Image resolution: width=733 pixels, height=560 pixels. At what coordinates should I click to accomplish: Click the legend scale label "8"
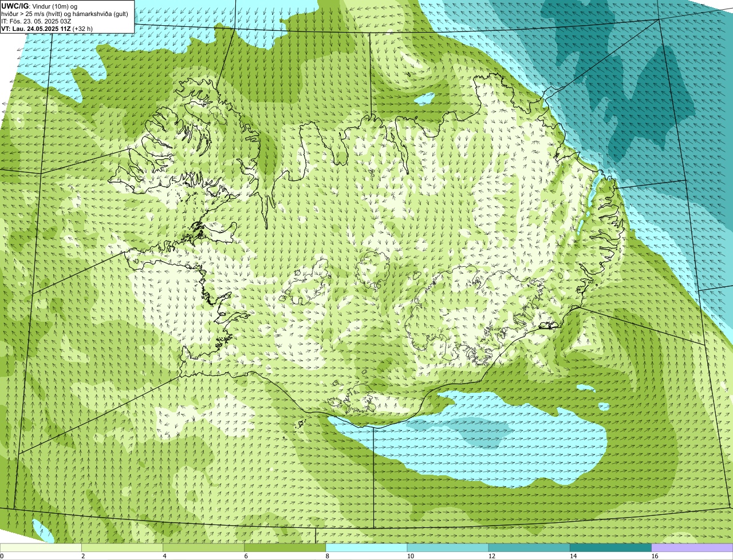tap(328, 556)
